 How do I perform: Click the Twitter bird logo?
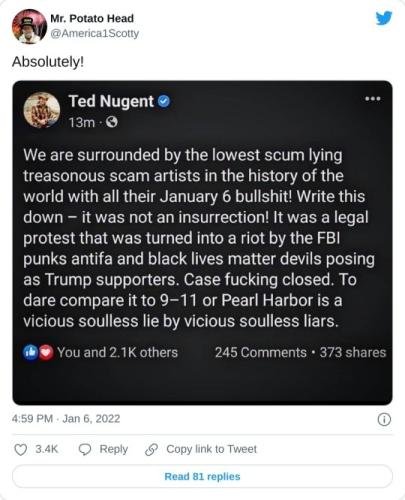pos(384,18)
